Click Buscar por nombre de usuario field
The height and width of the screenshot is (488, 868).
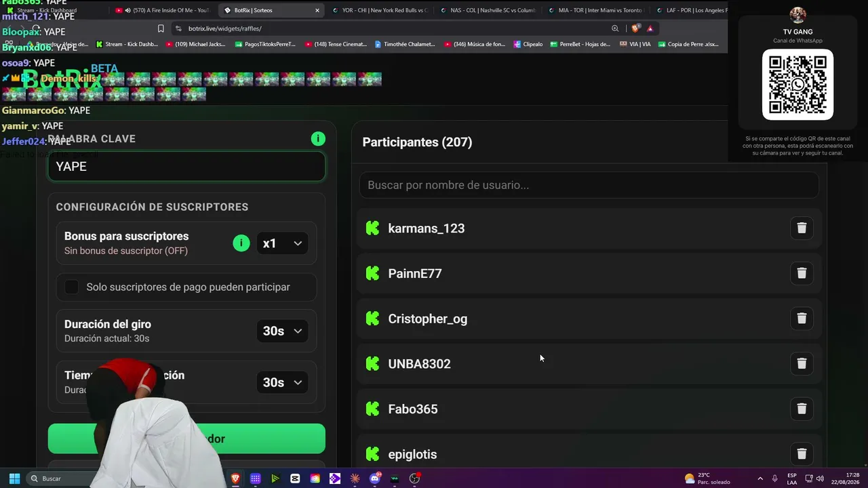pos(589,185)
